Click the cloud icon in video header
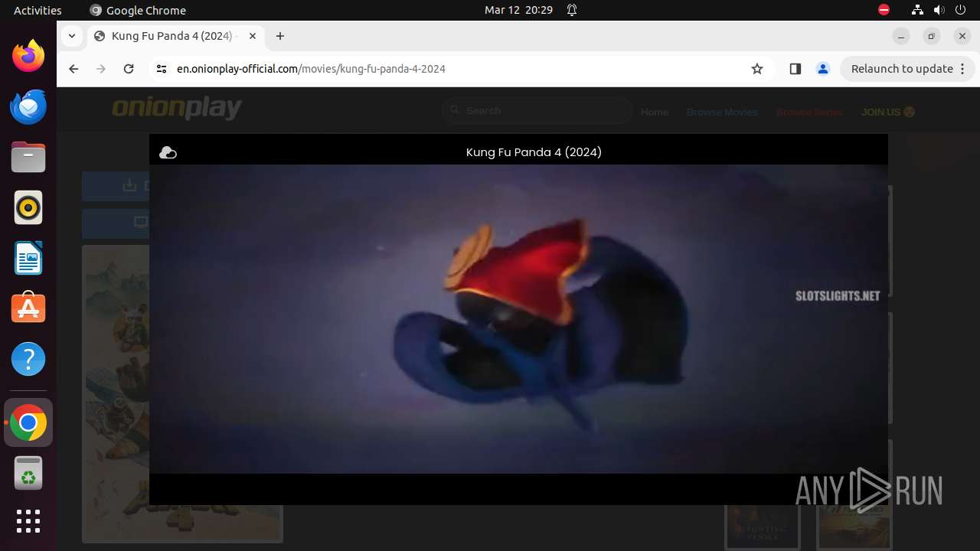The height and width of the screenshot is (551, 980). click(168, 153)
